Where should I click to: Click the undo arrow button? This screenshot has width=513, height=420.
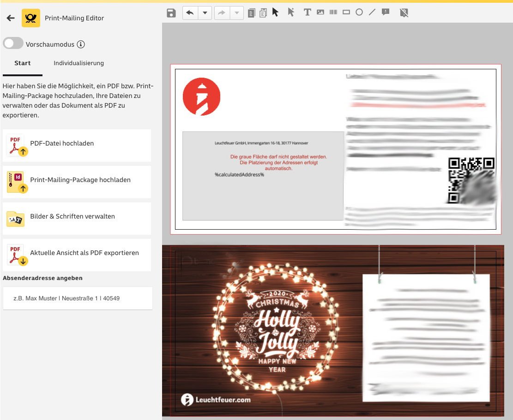[x=190, y=13]
